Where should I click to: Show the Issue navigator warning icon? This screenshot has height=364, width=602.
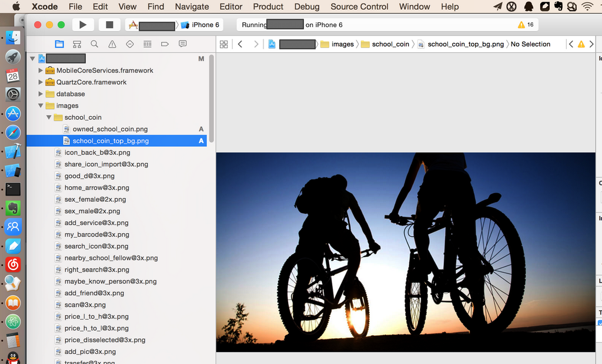(x=112, y=44)
